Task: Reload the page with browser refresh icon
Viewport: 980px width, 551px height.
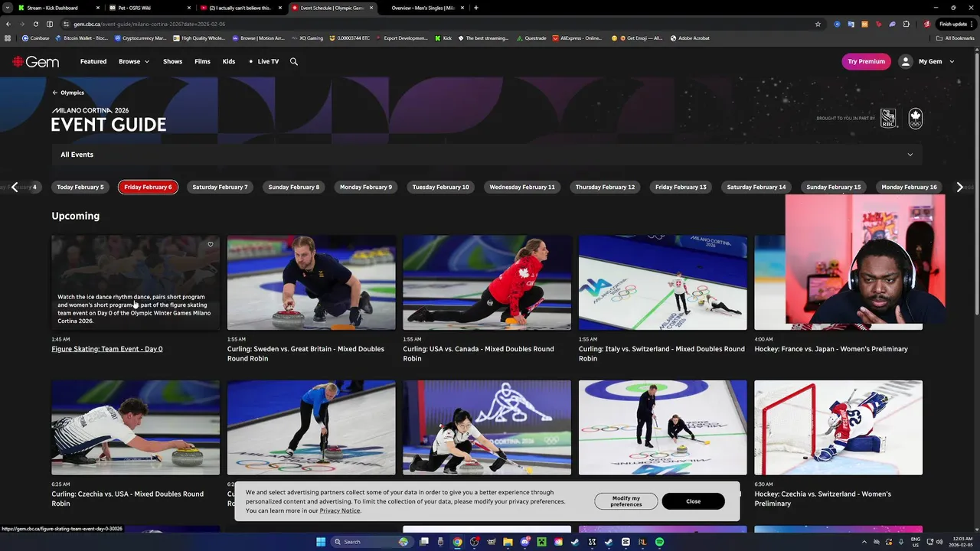Action: tap(35, 24)
